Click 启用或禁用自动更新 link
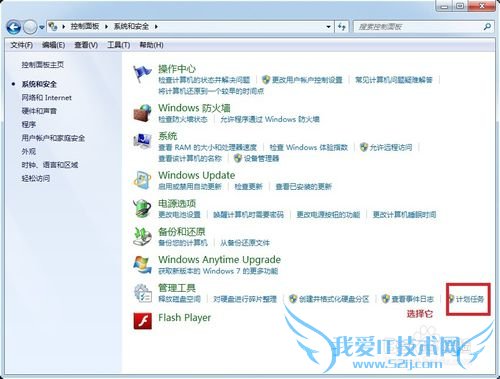Viewport: 500px width, 379px height. pyautogui.click(x=190, y=186)
